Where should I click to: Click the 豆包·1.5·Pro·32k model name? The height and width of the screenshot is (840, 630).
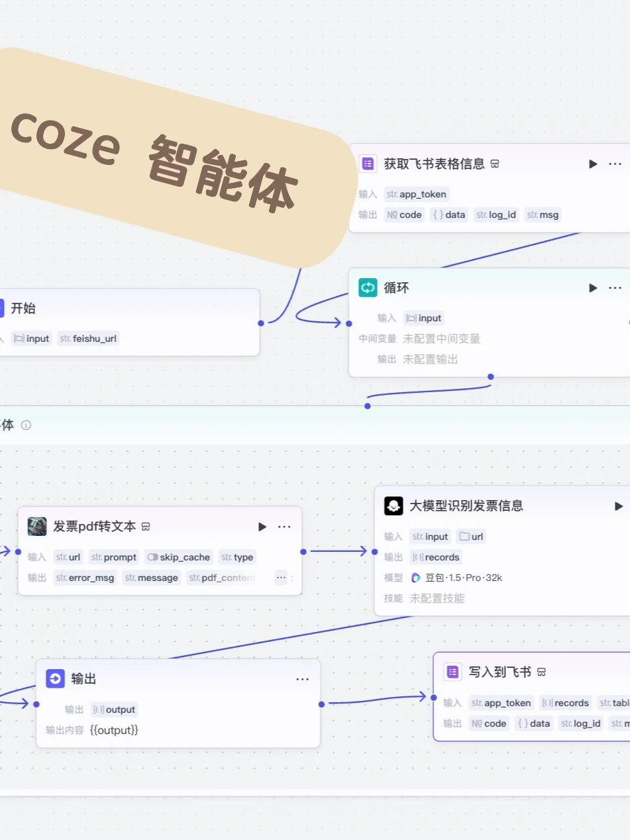point(464,578)
